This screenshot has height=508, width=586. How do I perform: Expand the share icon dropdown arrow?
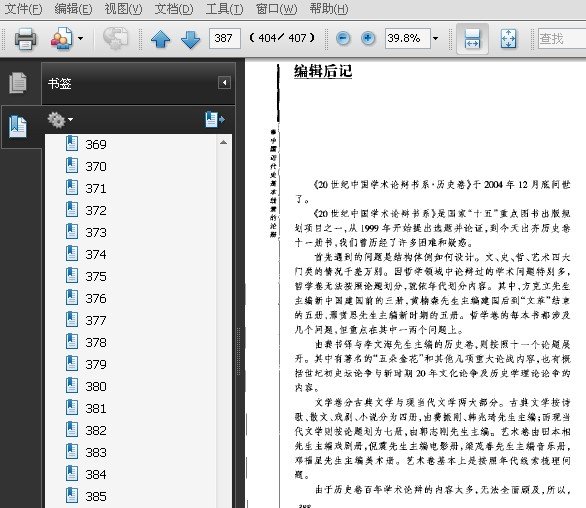point(80,38)
